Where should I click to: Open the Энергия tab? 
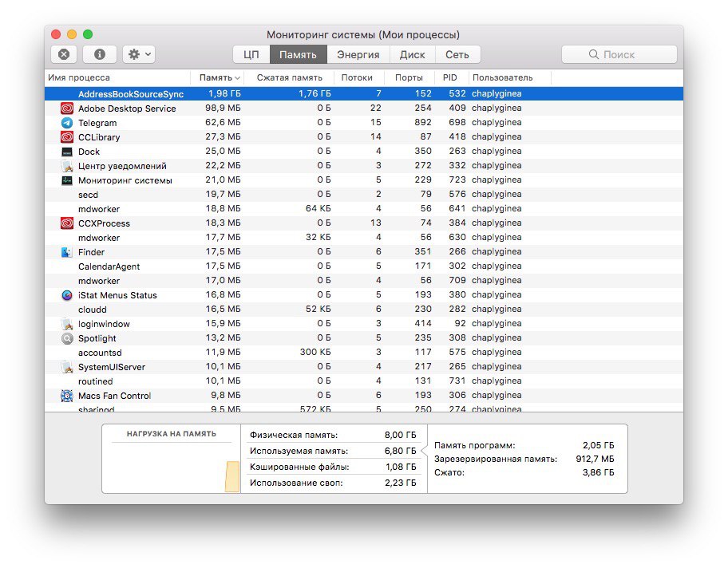tap(358, 54)
